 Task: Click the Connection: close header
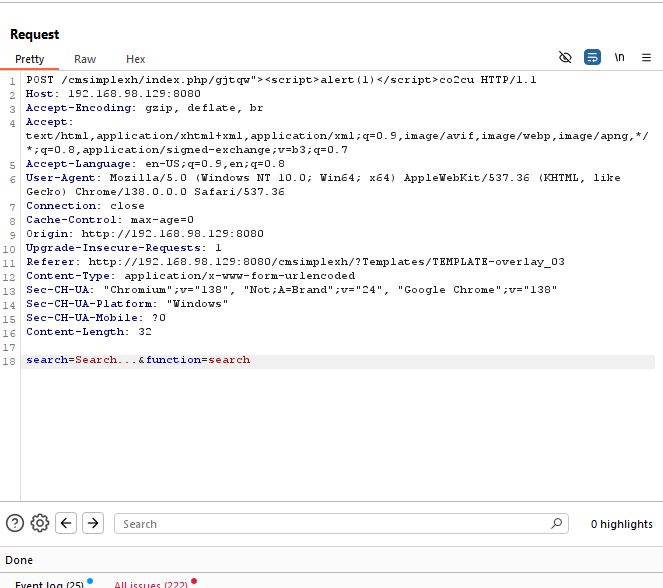click(85, 206)
